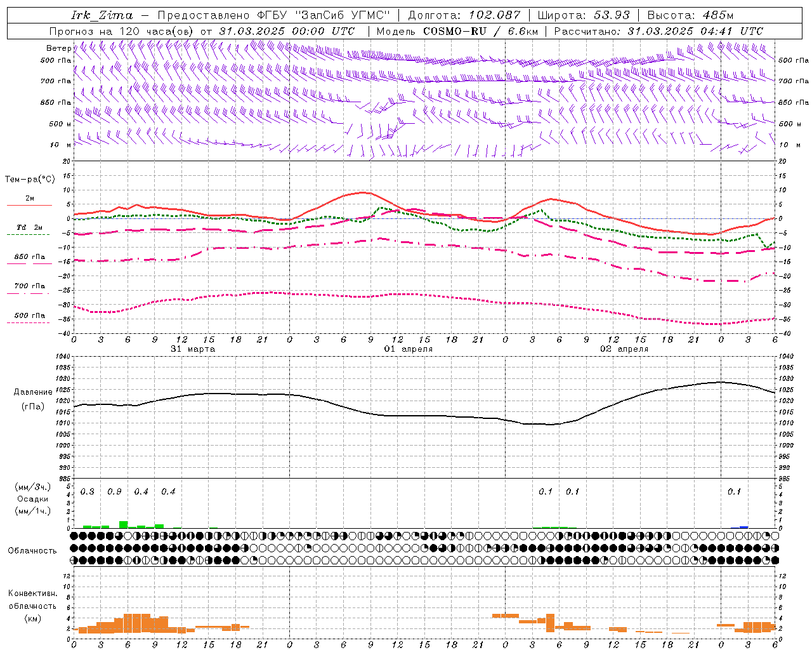
Task: Click the date label 02 апреля
Action: coord(624,349)
